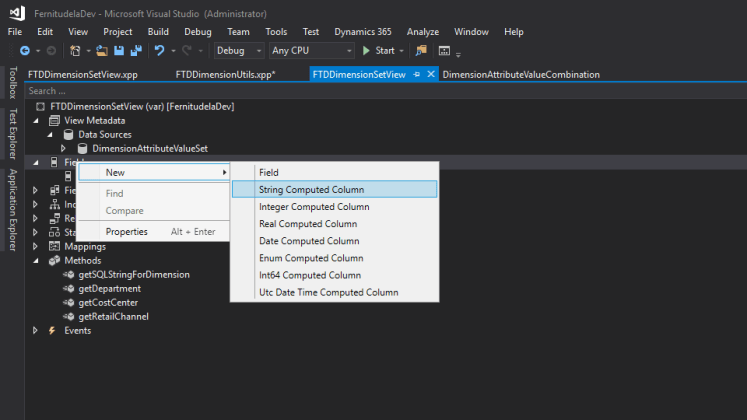This screenshot has height=420, width=747.
Task: Click the Fields node icon
Action: pyautogui.click(x=54, y=162)
